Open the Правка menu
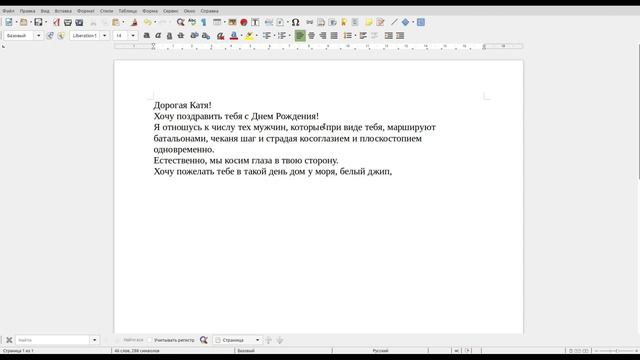This screenshot has width=640, height=360. click(x=27, y=11)
